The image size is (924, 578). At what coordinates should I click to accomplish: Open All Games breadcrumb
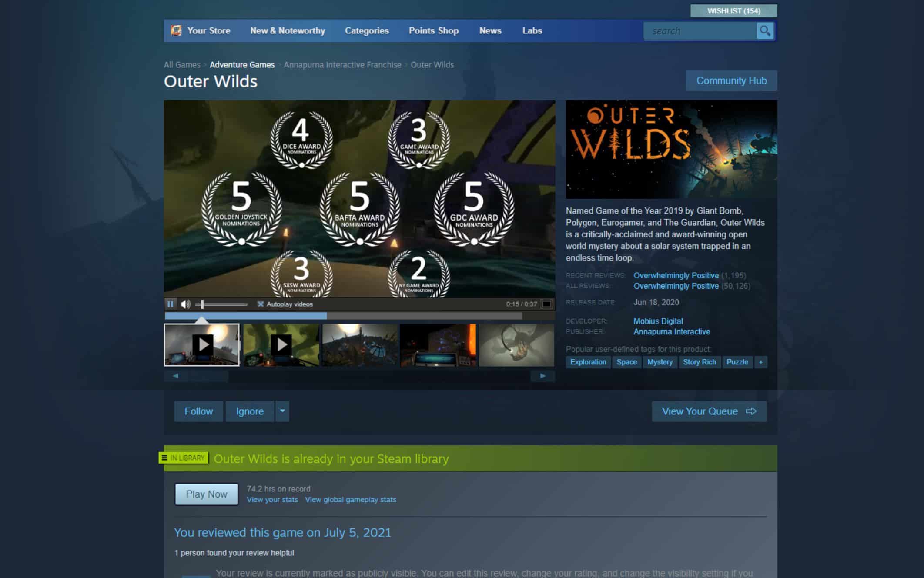pyautogui.click(x=182, y=65)
